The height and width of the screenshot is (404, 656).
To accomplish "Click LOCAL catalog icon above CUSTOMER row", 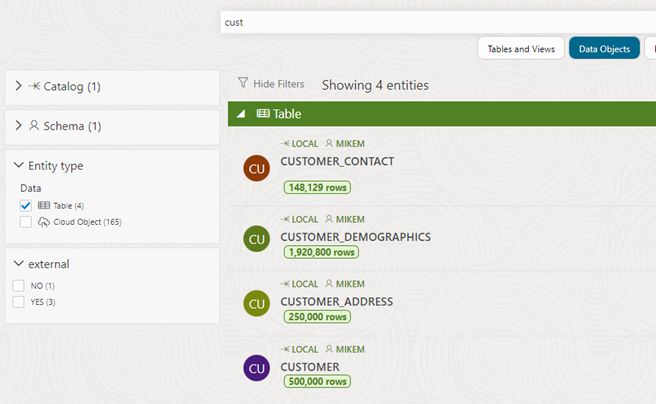I will [x=285, y=349].
